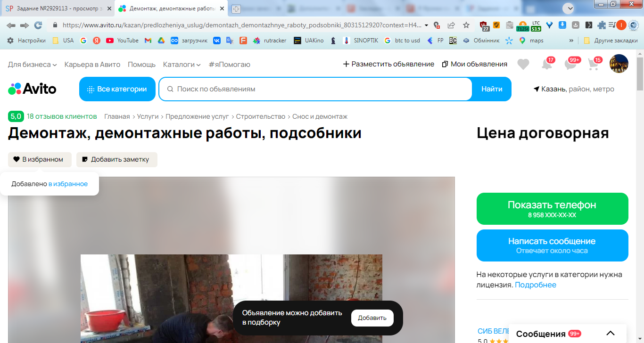Open the Yandex bookmark icon

click(x=97, y=41)
